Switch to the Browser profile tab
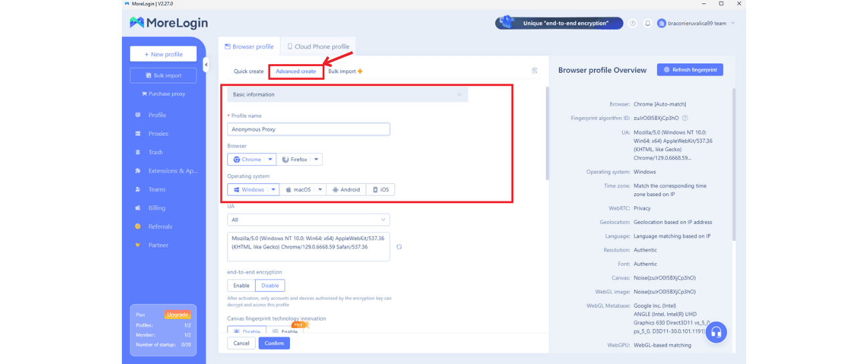Screen dimensions: 868x364 pyautogui.click(x=249, y=47)
